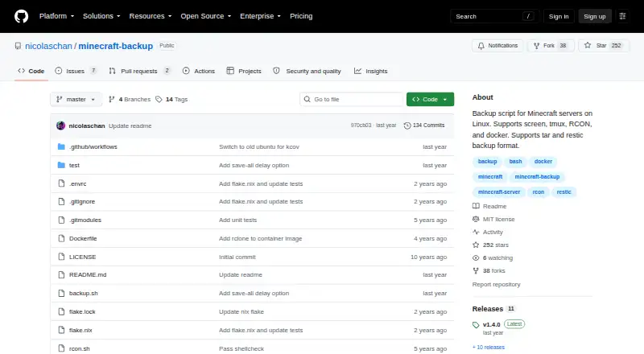Open the Platform navigation menu
The width and height of the screenshot is (644, 354).
tap(56, 16)
